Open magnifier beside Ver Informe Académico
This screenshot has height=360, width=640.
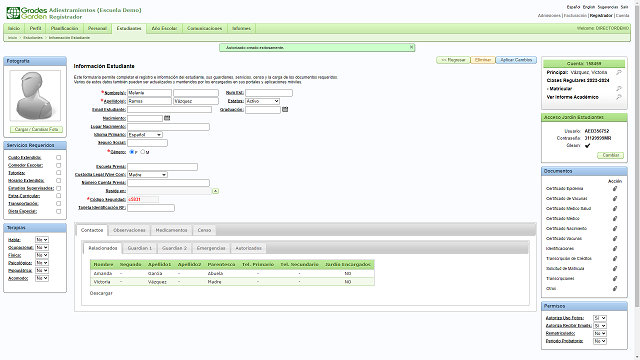(619, 97)
